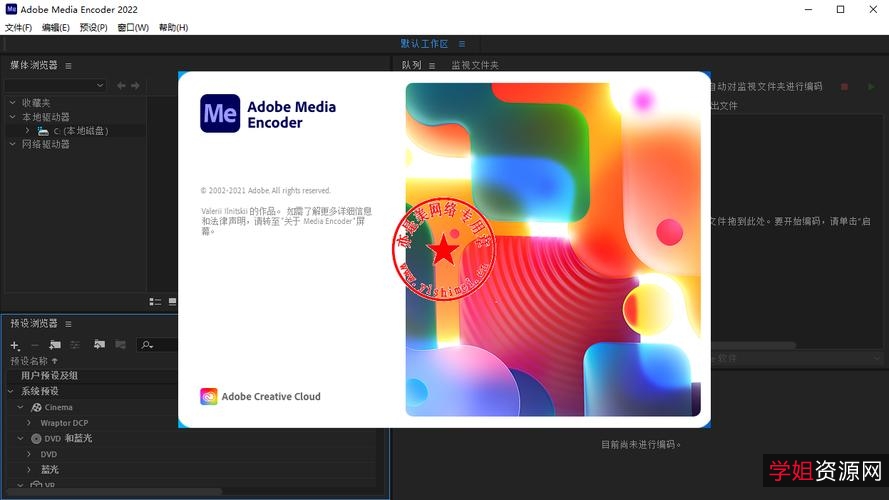Click the Me logo on splash screen
The height and width of the screenshot is (500, 889).
[220, 113]
